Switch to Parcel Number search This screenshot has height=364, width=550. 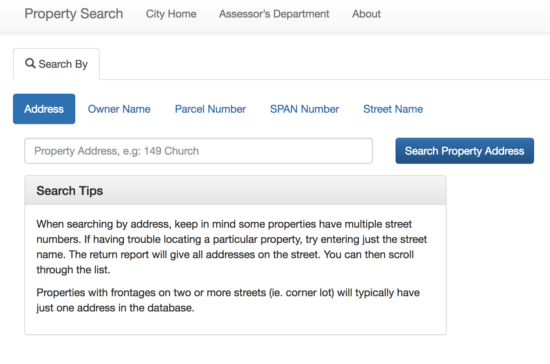point(210,109)
